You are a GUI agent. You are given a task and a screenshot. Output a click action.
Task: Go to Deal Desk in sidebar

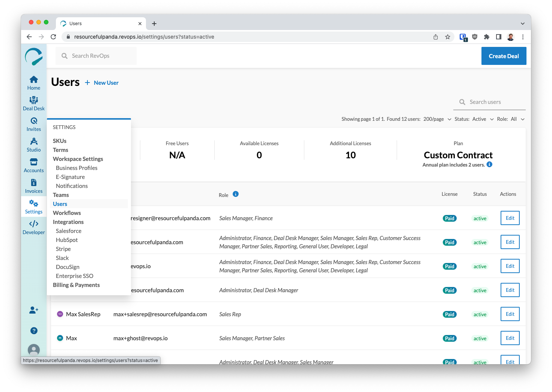pos(34,104)
